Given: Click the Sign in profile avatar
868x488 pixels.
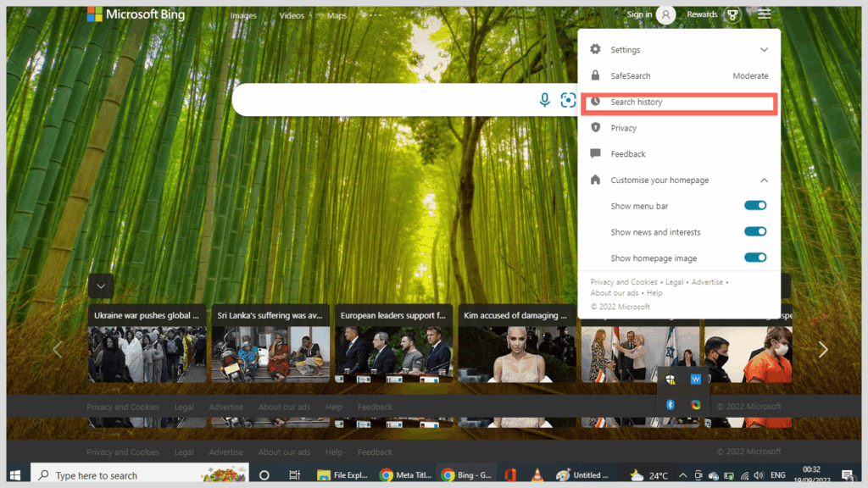Looking at the screenshot, I should click(666, 14).
